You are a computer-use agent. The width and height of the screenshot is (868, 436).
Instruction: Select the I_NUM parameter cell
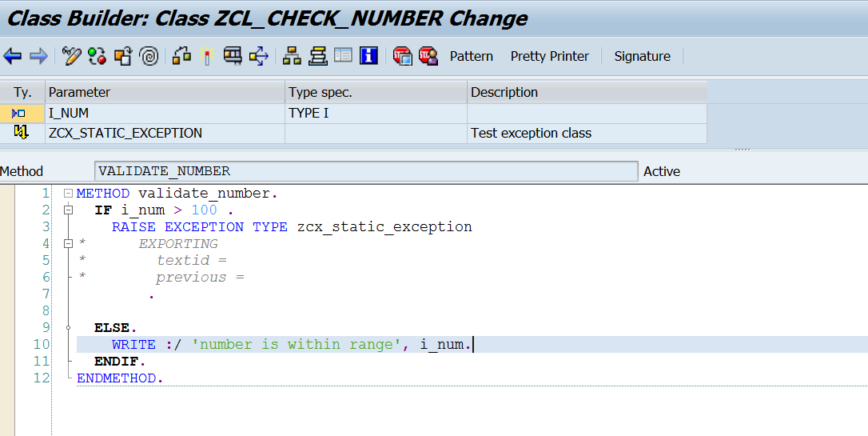(x=165, y=113)
